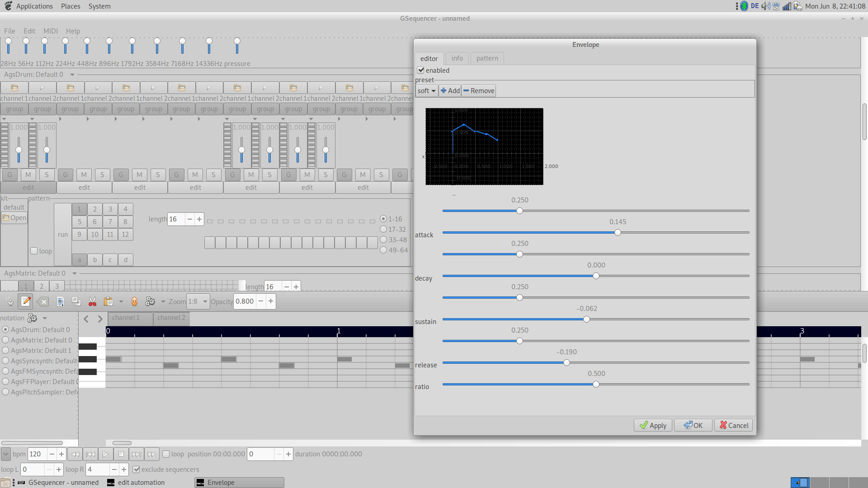Select the 17-32 pattern range radio

(x=383, y=229)
